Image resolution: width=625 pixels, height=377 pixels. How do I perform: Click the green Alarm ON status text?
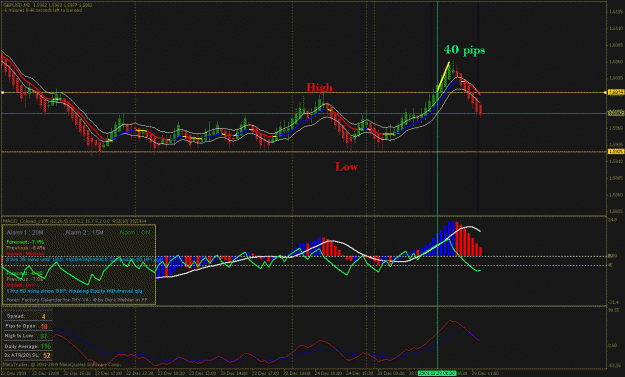[135, 232]
